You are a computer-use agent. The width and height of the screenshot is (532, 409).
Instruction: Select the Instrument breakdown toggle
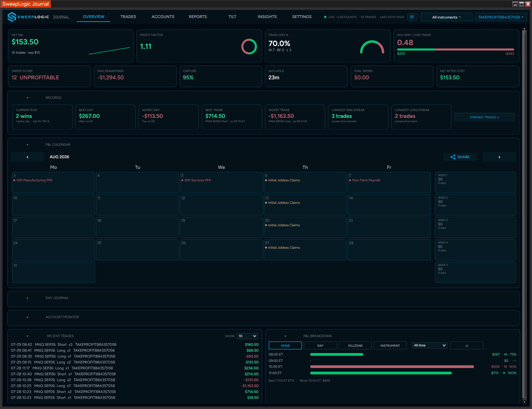pos(390,346)
